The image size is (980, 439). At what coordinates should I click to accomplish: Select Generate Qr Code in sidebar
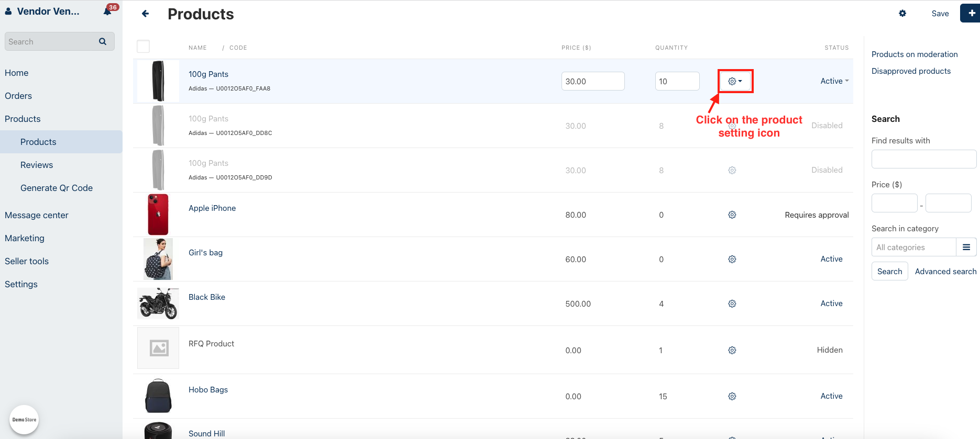57,188
